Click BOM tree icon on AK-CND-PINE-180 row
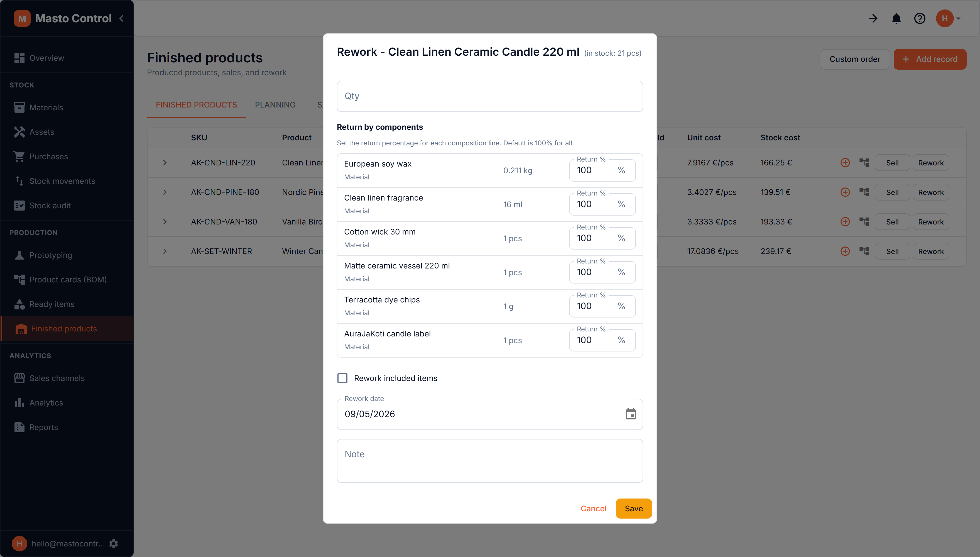Image resolution: width=980 pixels, height=557 pixels. click(x=864, y=192)
